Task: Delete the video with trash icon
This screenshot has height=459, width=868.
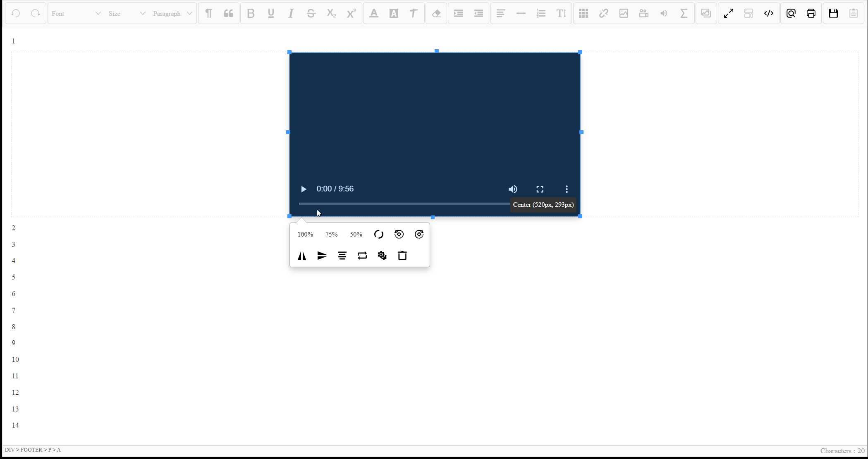Action: point(402,256)
